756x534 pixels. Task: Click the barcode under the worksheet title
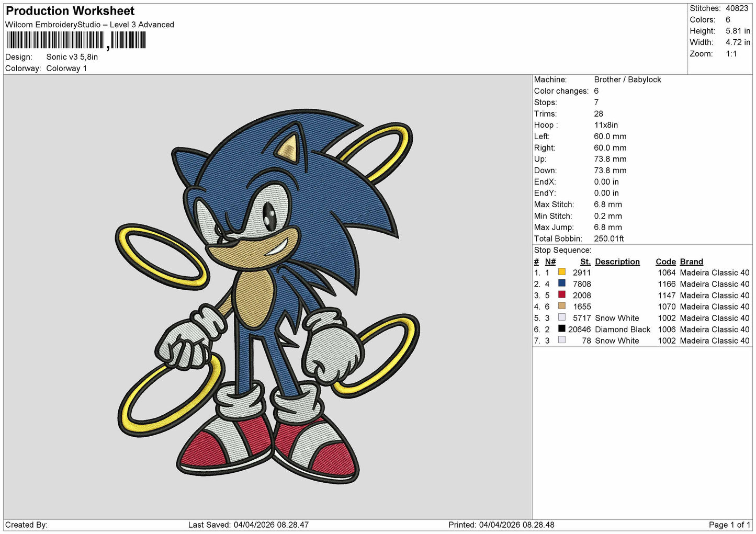pyautogui.click(x=76, y=40)
